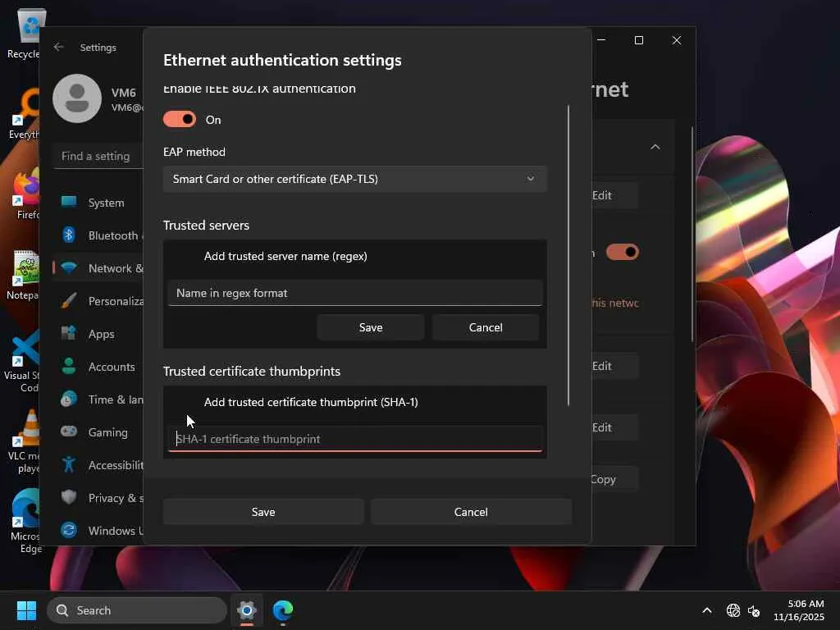Open Bluetooth settings category
Image resolution: width=840 pixels, height=630 pixels.
[98, 235]
